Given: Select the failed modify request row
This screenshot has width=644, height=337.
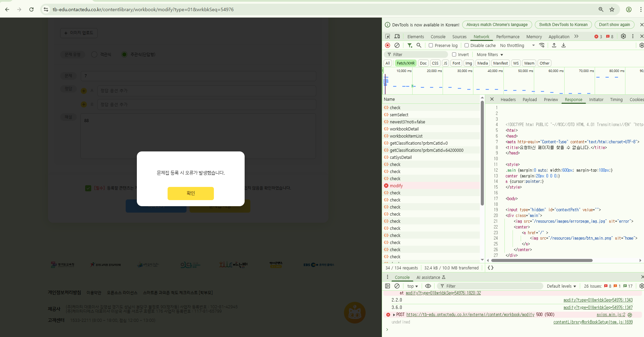Looking at the screenshot, I should [396, 186].
